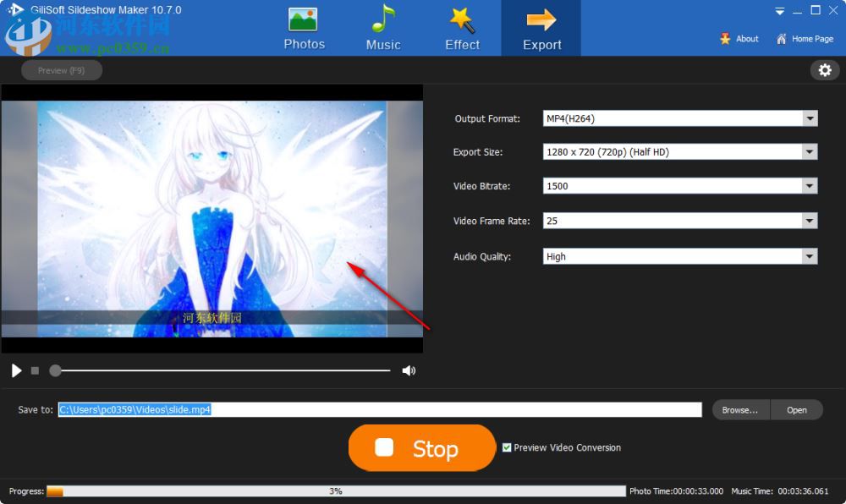Image resolution: width=846 pixels, height=504 pixels.
Task: Open the Output Format dropdown
Action: (810, 118)
